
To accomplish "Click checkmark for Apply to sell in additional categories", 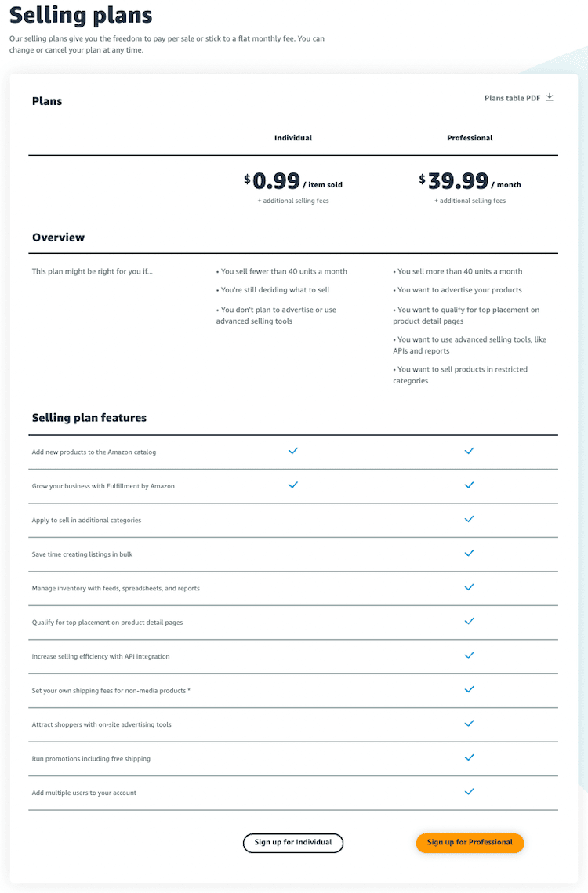I will [470, 520].
